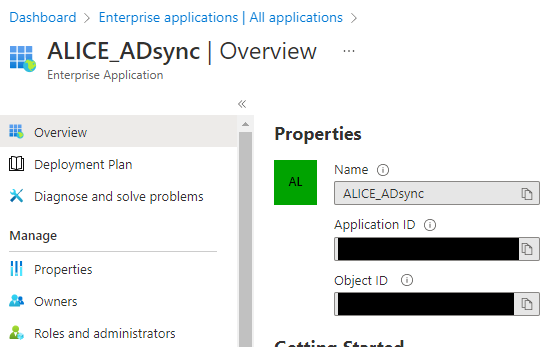555x364 pixels.
Task: Copy the Object ID value
Action: click(x=527, y=304)
